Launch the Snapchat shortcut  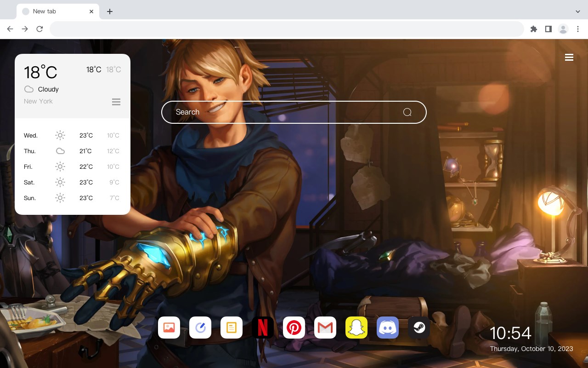[x=356, y=328]
